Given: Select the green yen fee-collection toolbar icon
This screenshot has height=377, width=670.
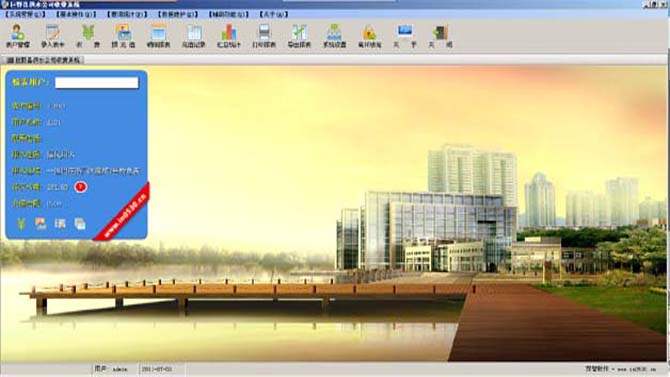Looking at the screenshot, I should [x=88, y=36].
